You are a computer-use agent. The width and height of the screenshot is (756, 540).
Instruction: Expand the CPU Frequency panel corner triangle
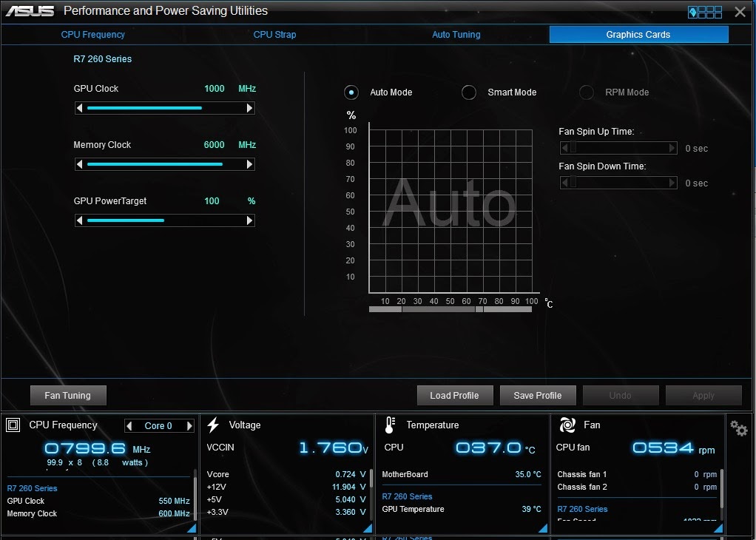click(x=192, y=528)
